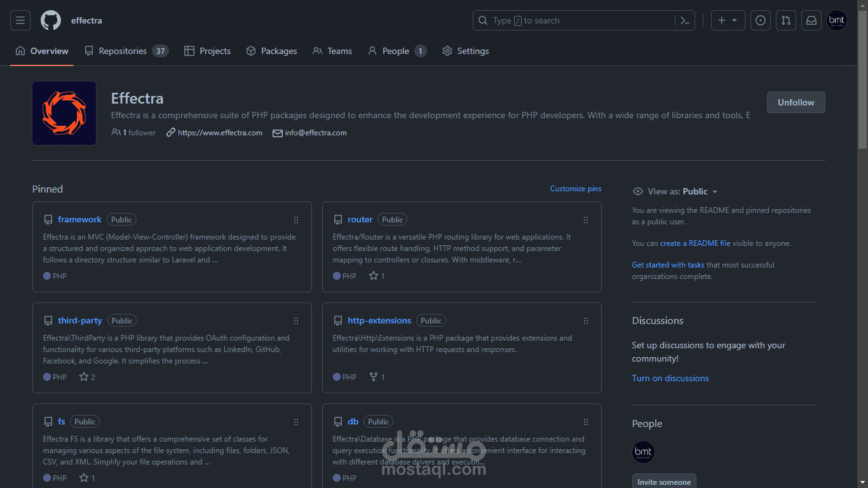This screenshot has height=488, width=868.
Task: Click the Pinned section heading
Action: click(48, 189)
